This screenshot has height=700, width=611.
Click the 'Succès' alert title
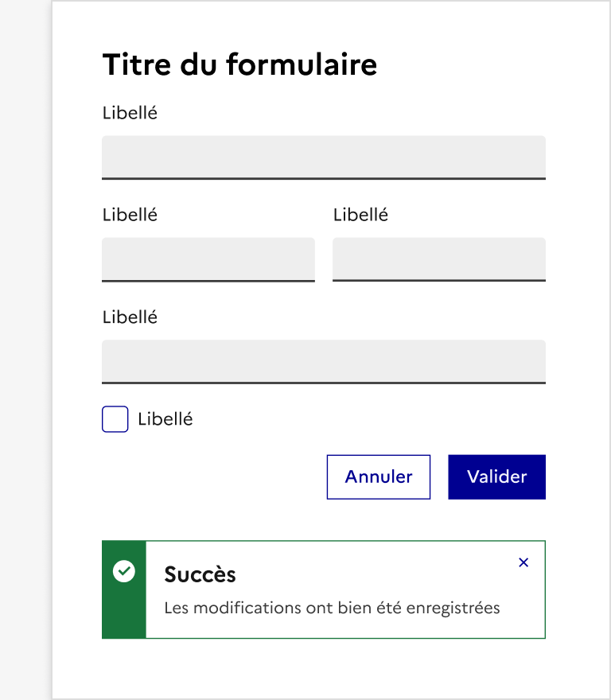click(200, 574)
